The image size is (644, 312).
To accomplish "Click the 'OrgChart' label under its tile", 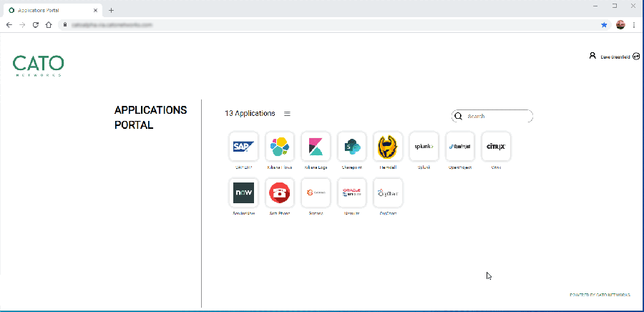I will [388, 213].
